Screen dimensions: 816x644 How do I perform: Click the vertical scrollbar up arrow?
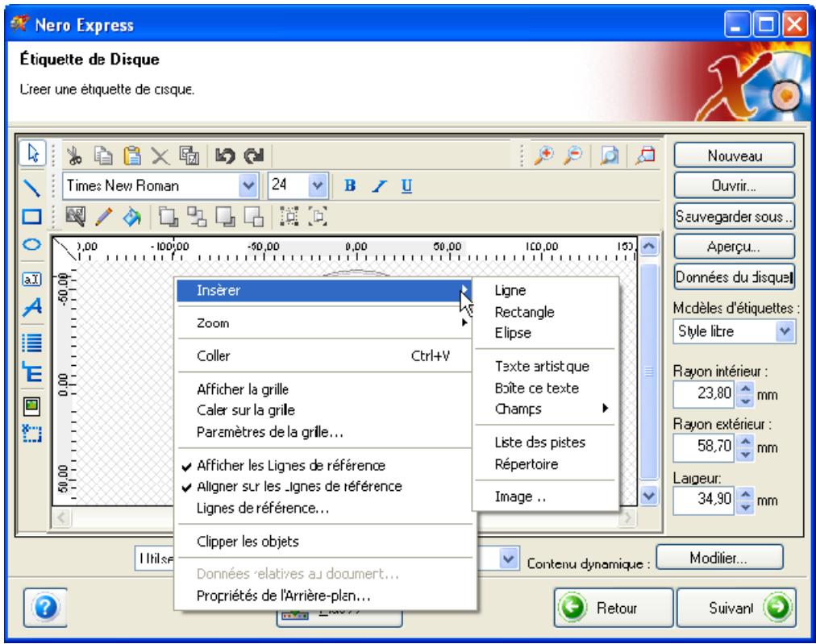[648, 246]
